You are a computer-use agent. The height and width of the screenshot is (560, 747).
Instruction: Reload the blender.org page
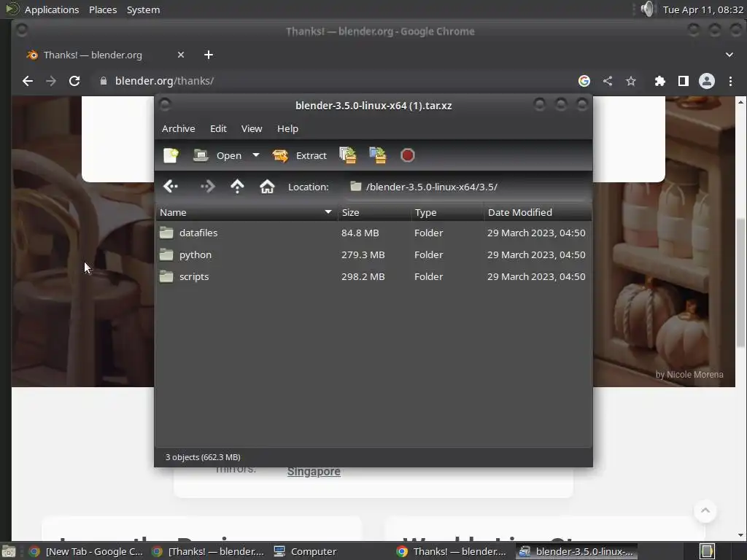point(74,81)
